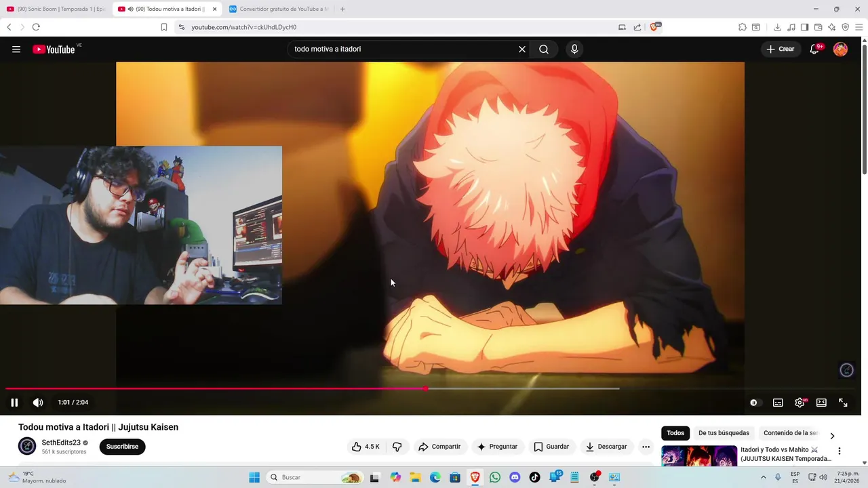Open Itadori y Todo vs Mahito thumbnail

pyautogui.click(x=699, y=455)
